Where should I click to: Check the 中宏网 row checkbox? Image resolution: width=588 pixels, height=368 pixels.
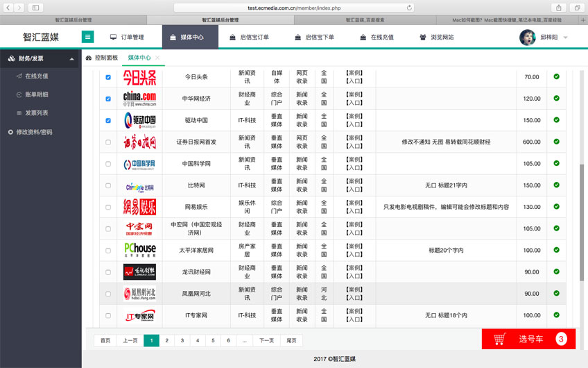pos(108,228)
